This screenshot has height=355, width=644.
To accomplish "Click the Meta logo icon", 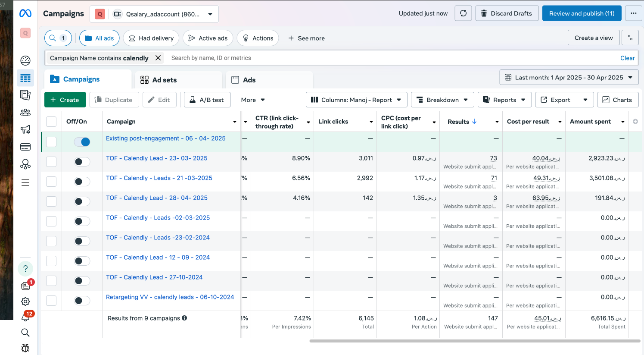I will pos(25,13).
